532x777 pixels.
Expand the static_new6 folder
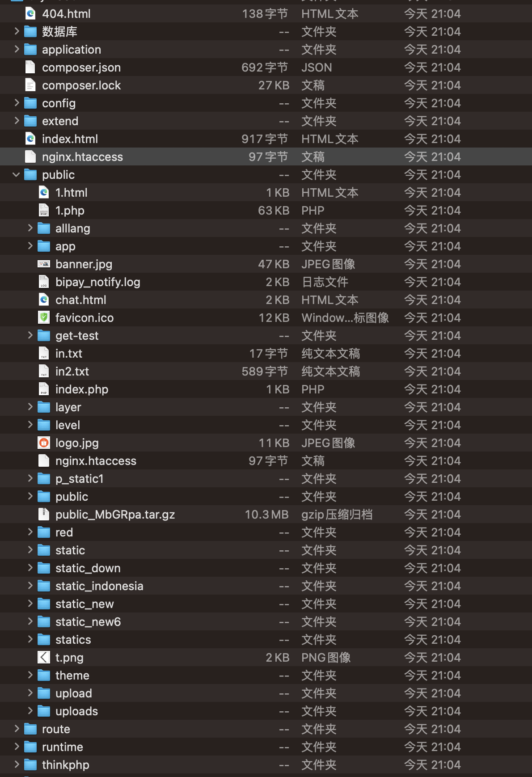point(30,621)
